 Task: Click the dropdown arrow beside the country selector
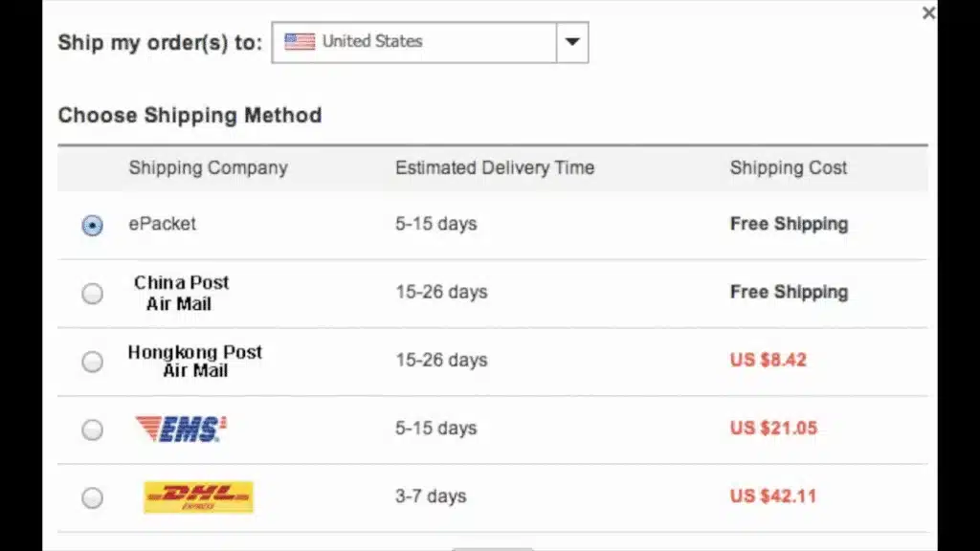572,41
